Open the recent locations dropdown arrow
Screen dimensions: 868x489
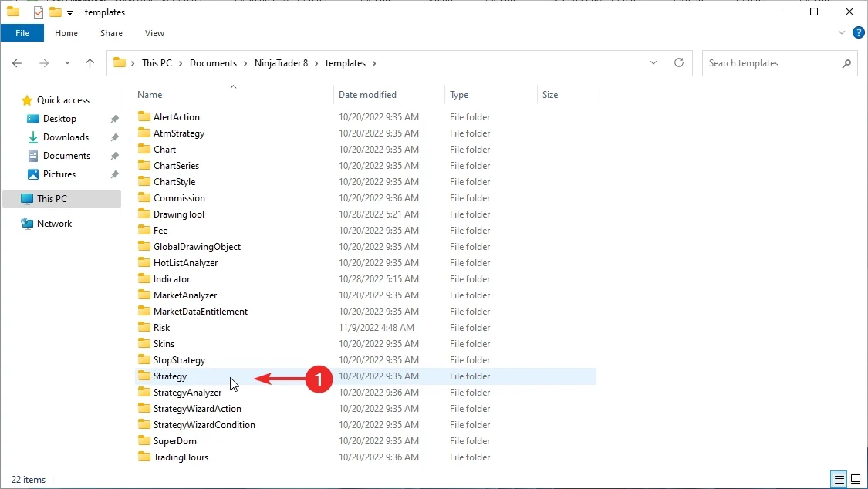click(67, 63)
